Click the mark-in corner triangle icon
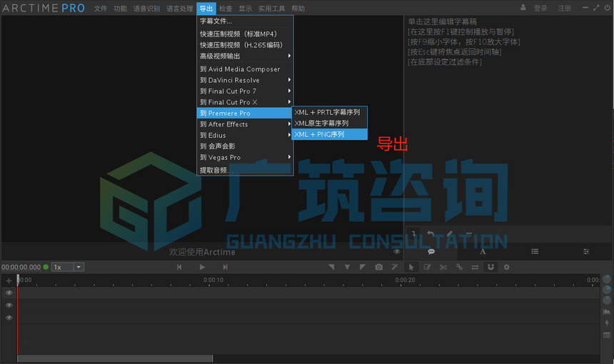 [331, 268]
